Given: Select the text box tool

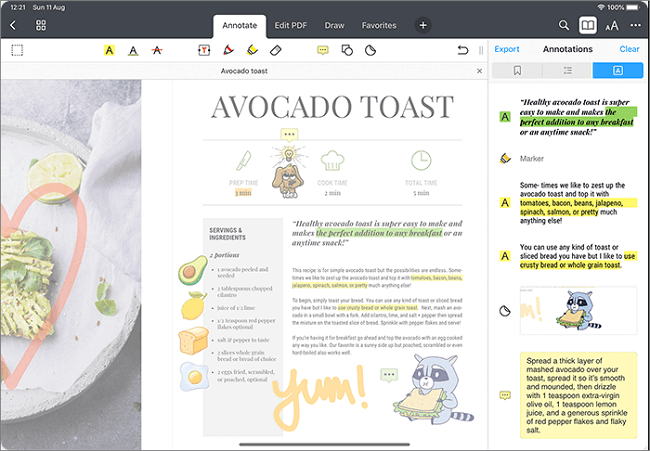Looking at the screenshot, I should 204,49.
